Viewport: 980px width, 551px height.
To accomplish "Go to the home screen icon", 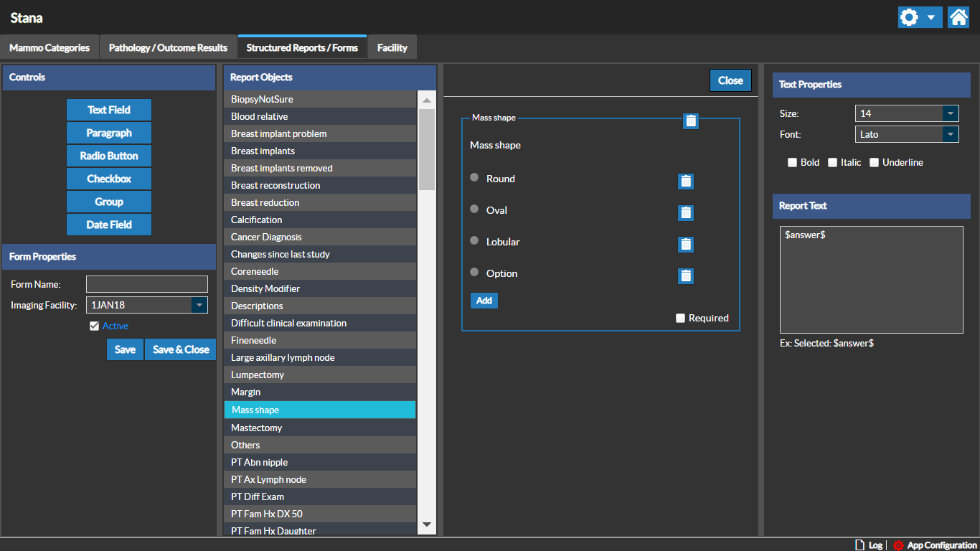I will pyautogui.click(x=958, y=17).
